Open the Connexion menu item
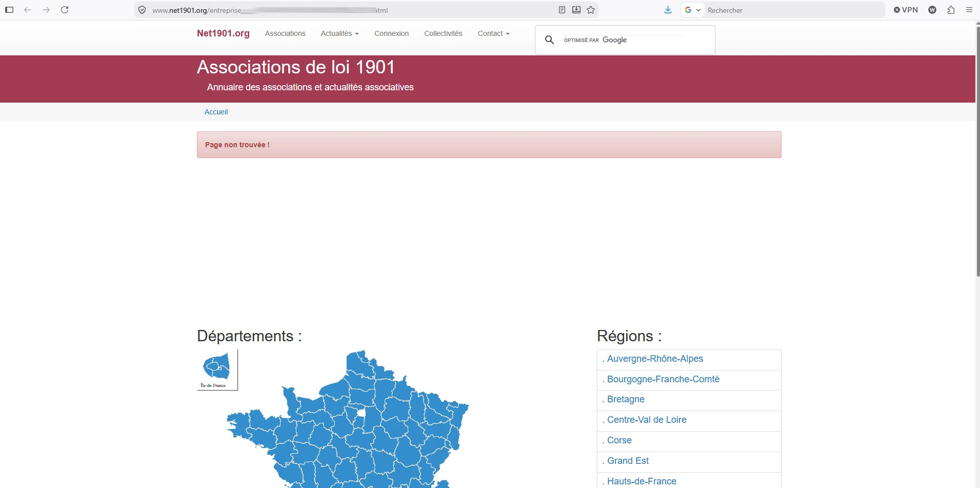The width and height of the screenshot is (980, 488). coord(391,33)
